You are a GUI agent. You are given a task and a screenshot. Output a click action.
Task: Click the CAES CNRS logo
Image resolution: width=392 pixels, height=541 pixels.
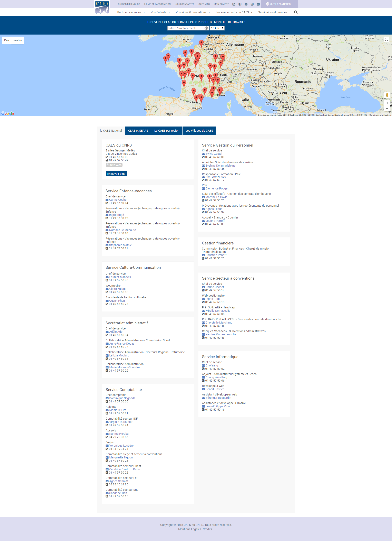pos(102,7)
